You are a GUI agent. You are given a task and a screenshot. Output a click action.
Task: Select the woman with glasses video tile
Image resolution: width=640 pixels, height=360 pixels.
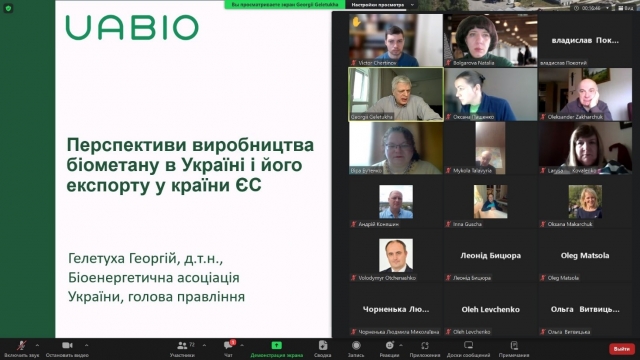396,148
